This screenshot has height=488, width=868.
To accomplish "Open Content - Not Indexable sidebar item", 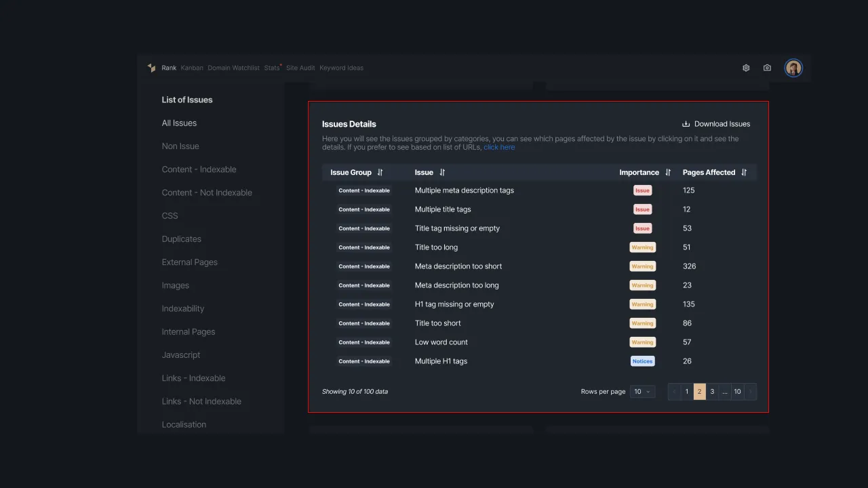I will coord(207,192).
